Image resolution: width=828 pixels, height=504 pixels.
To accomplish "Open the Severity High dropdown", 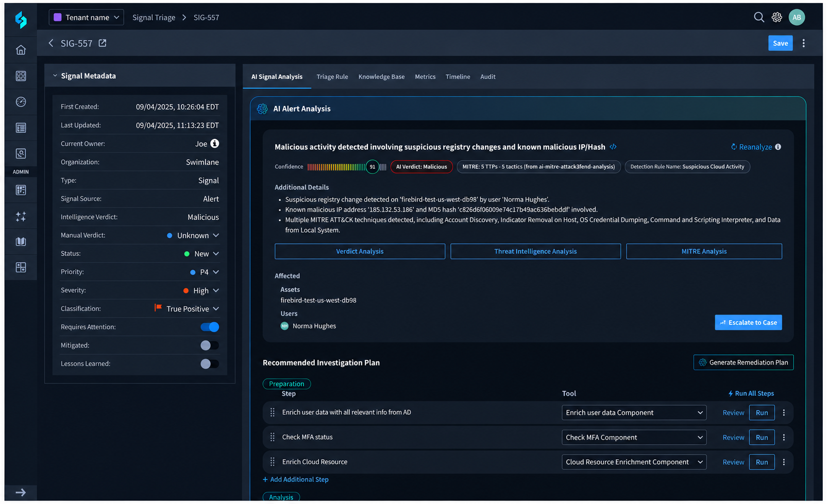I will tap(201, 290).
